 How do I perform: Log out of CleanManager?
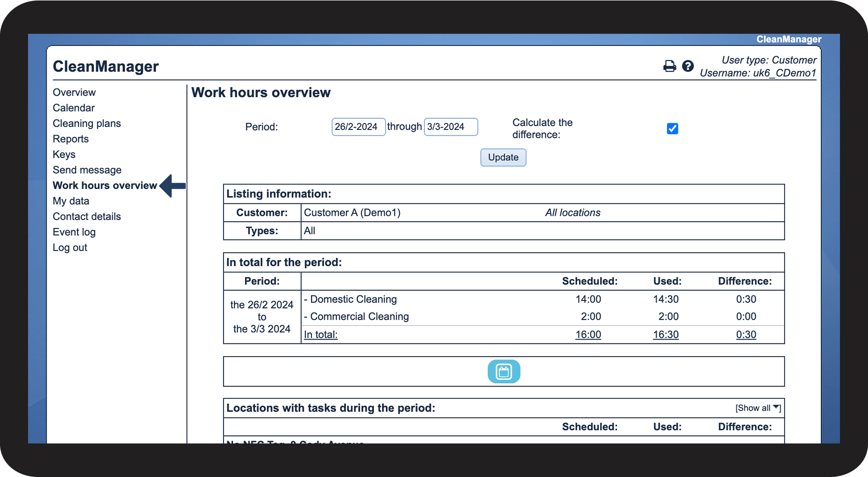click(70, 248)
